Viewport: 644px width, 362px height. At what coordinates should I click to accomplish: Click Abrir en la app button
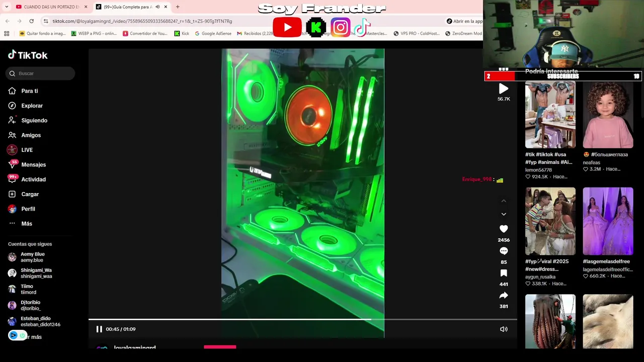[464, 21]
